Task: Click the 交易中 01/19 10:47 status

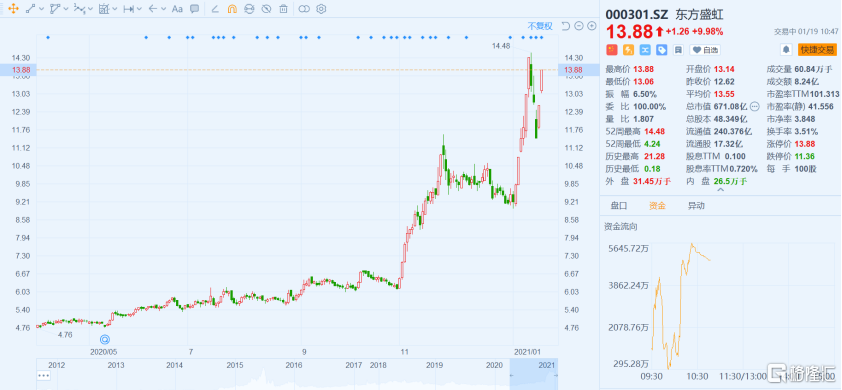Action: 807,31
